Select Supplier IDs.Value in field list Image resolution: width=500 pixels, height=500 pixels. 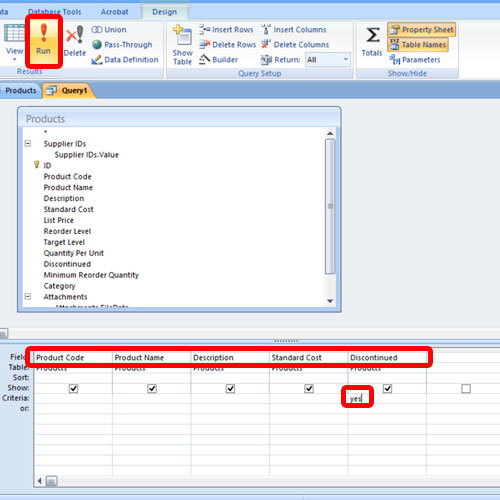(87, 155)
